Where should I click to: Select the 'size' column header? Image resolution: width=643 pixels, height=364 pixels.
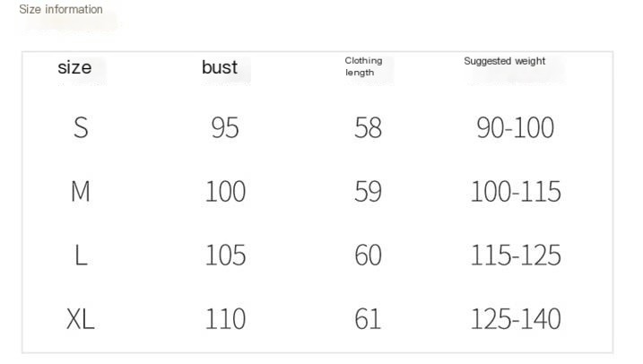click(x=74, y=67)
